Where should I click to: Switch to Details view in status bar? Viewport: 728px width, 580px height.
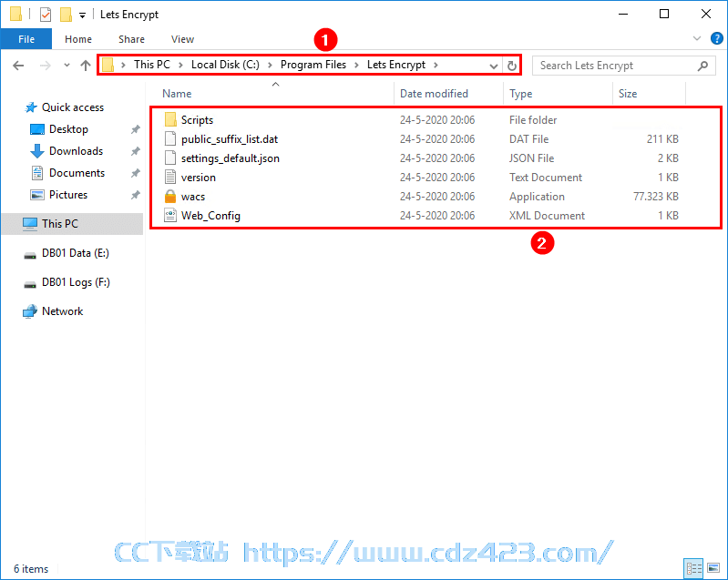click(693, 568)
